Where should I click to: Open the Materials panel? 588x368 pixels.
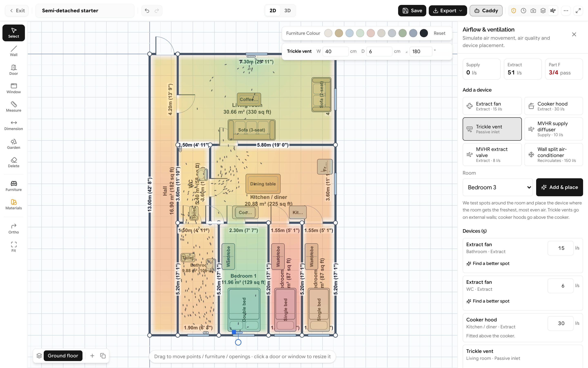14,205
